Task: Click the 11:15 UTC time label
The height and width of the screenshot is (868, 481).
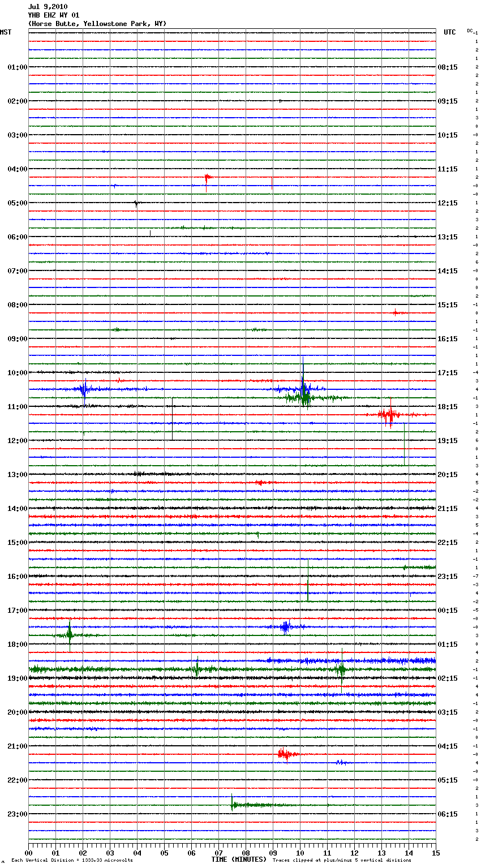Action: coord(448,169)
